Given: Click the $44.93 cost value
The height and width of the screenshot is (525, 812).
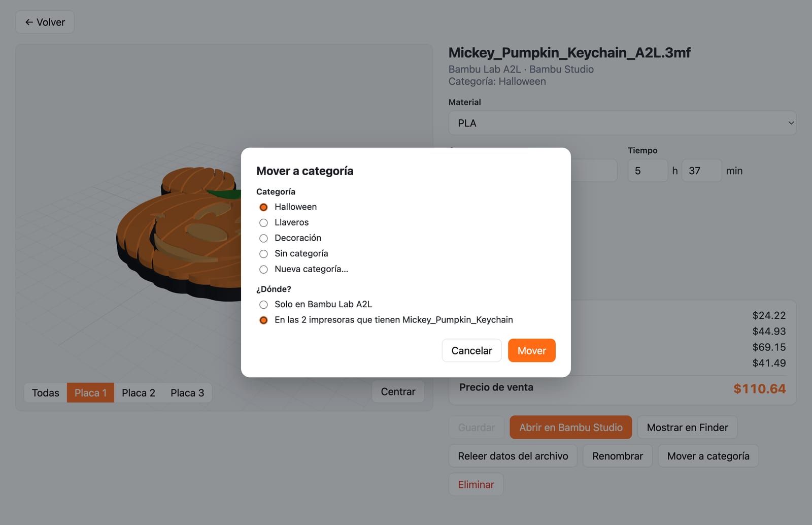Looking at the screenshot, I should 769,331.
